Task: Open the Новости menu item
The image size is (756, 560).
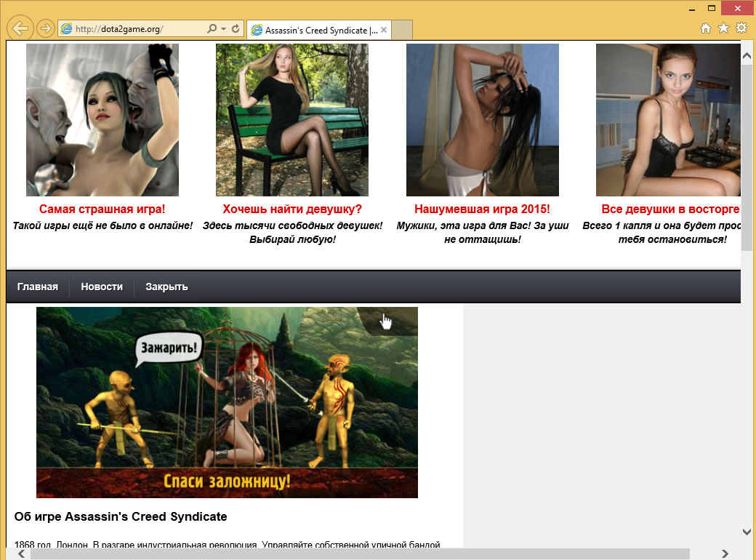Action: click(x=102, y=287)
